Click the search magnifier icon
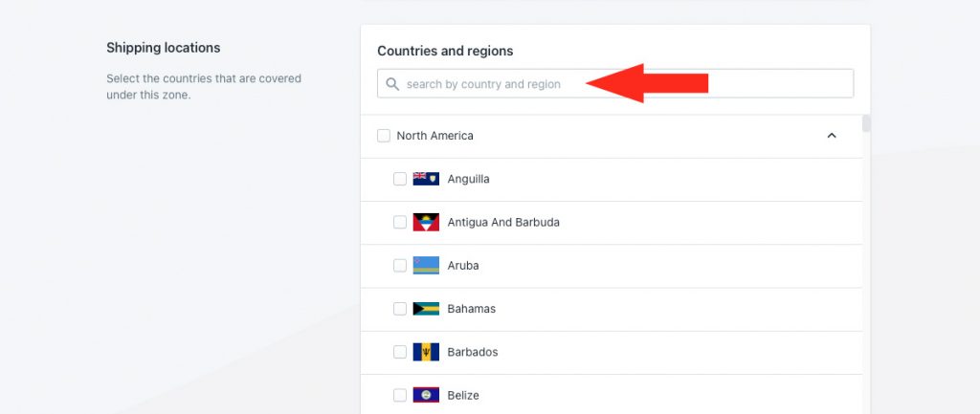This screenshot has width=980, height=414. point(392,84)
